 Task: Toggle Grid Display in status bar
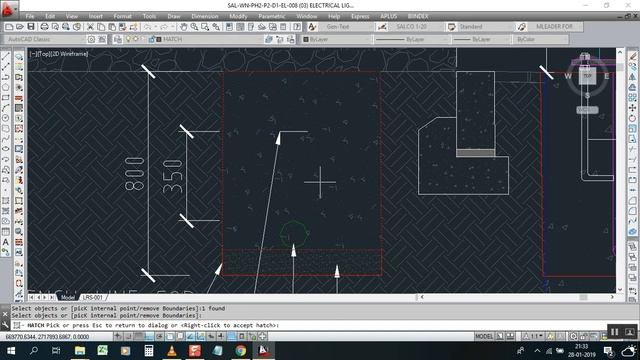(139, 336)
